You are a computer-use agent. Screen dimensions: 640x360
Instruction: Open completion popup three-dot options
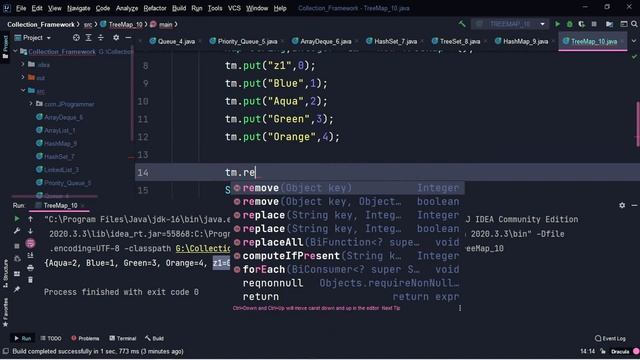[x=460, y=308]
